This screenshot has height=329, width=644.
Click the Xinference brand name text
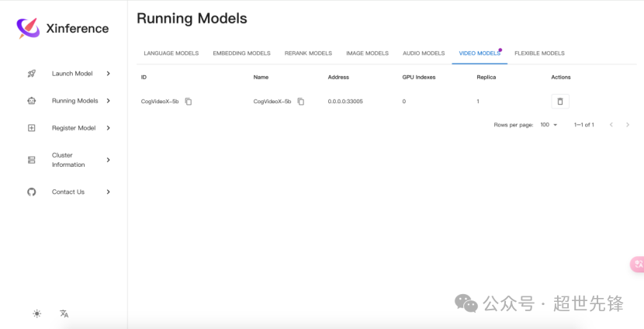click(78, 29)
